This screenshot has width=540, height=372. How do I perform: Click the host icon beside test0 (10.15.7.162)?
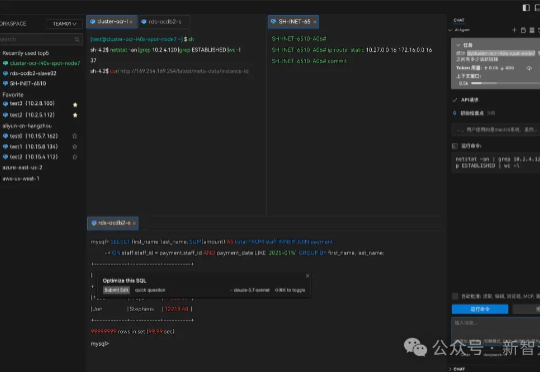click(5, 136)
